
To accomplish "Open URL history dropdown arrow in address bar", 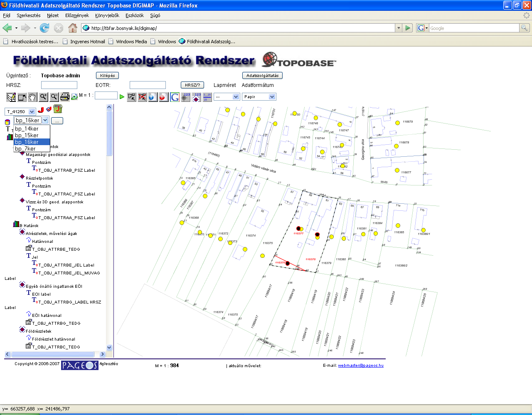I will tap(399, 28).
